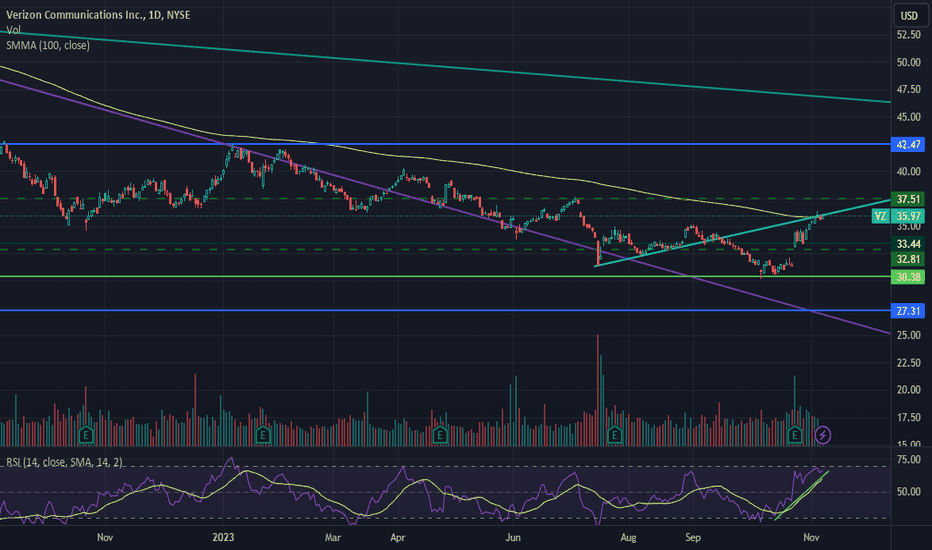The height and width of the screenshot is (550, 932).
Task: Click the Aug label on time axis
Action: coord(628,538)
